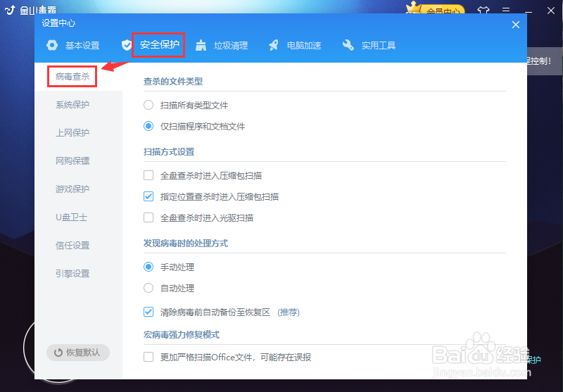Enable 全盘查杀时进入压缩包扫描 checkbox
Viewport: 563px width, 392px height.
pyautogui.click(x=148, y=175)
